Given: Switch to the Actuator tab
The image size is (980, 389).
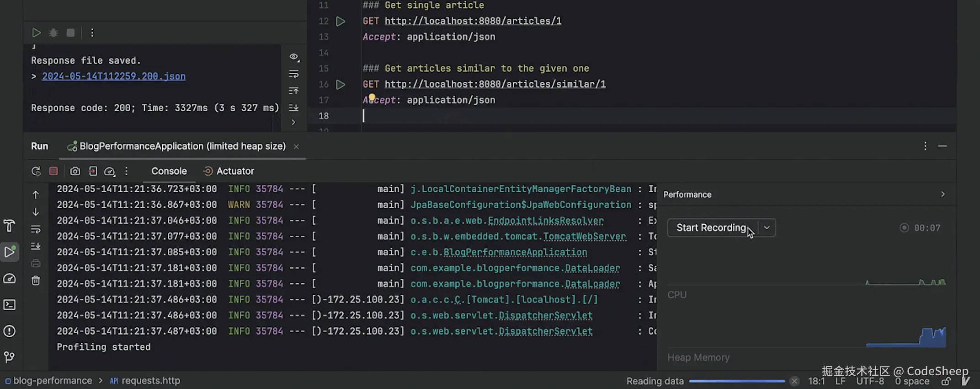Looking at the screenshot, I should point(229,171).
